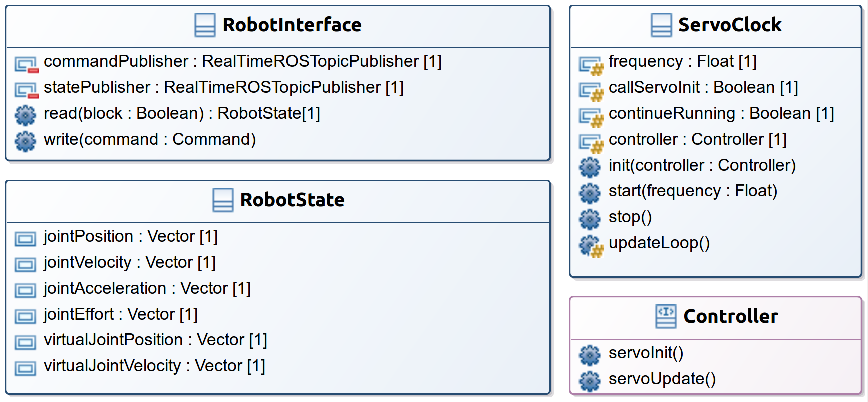Select the virtualJointPosition attribute label
This screenshot has width=868, height=402.
[x=155, y=340]
